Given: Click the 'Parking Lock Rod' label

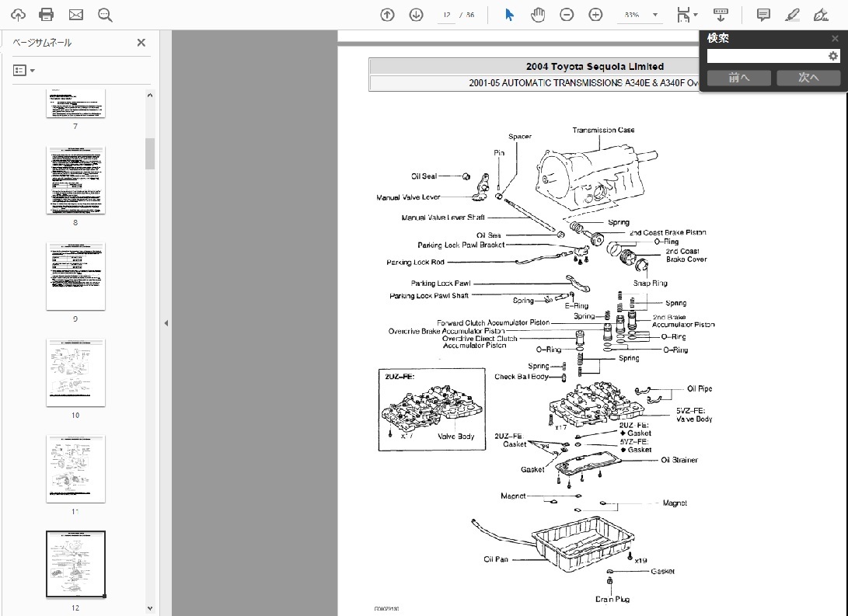Looking at the screenshot, I should pyautogui.click(x=415, y=262).
